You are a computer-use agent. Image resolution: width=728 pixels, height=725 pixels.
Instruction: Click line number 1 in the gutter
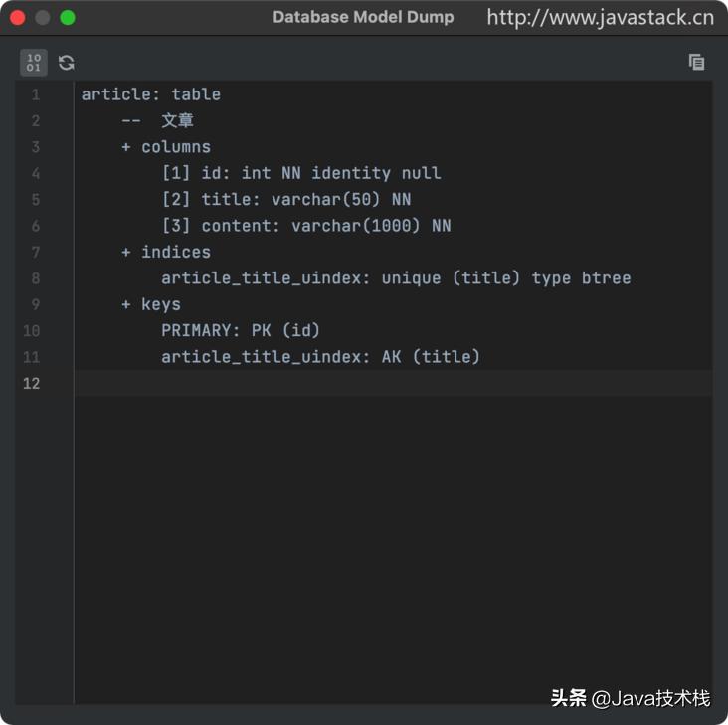[36, 94]
